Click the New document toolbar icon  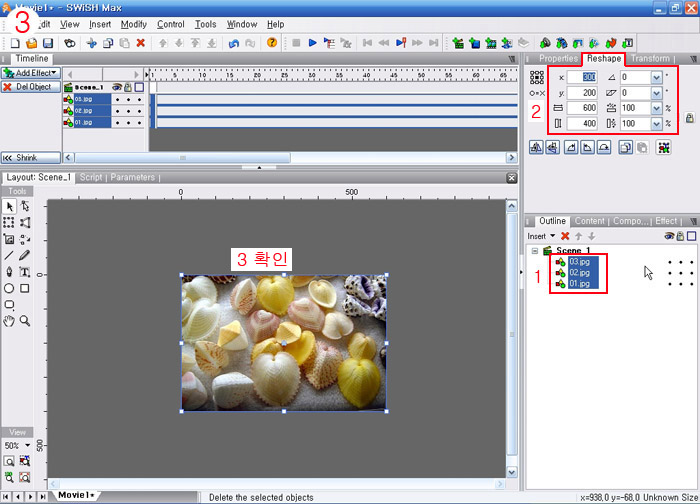coord(15,43)
